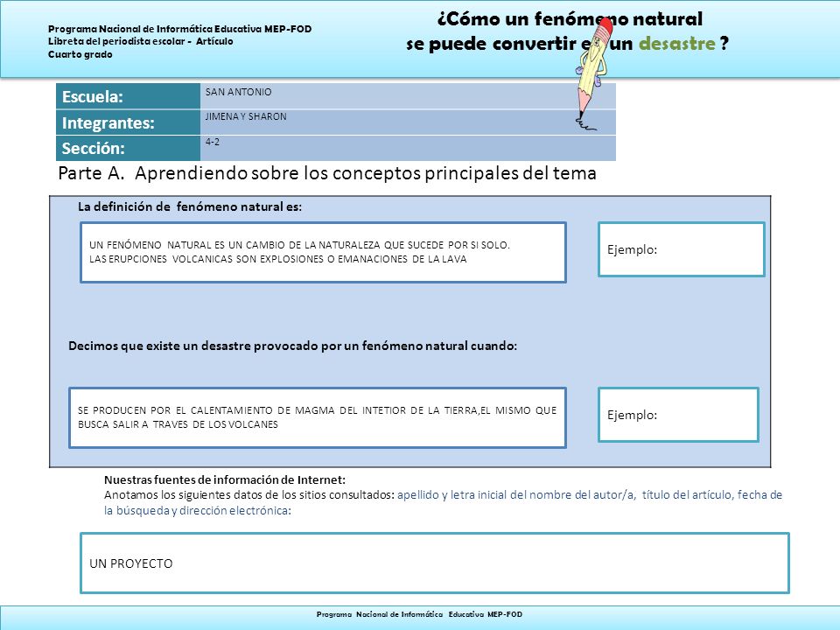The height and width of the screenshot is (630, 840).
Task: Click header text 'Programa Nacional de Informática Educativa MEP-FOD'
Action: coord(180,29)
